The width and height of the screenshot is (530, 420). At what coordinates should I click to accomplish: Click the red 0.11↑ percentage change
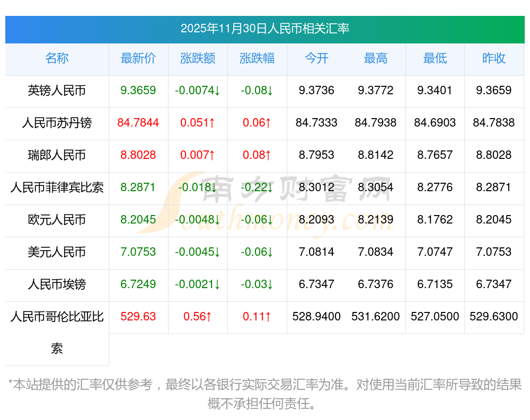click(x=257, y=317)
